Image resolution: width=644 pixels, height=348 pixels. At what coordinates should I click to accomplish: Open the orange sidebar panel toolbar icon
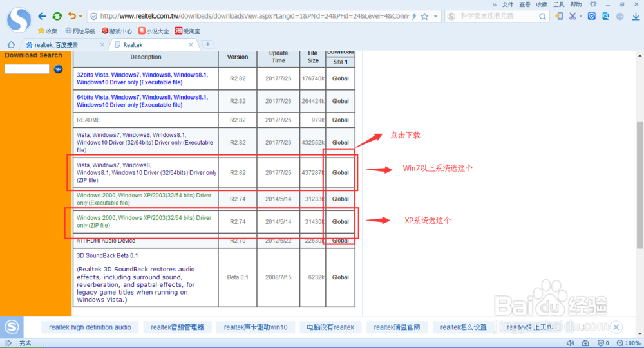coord(558,16)
